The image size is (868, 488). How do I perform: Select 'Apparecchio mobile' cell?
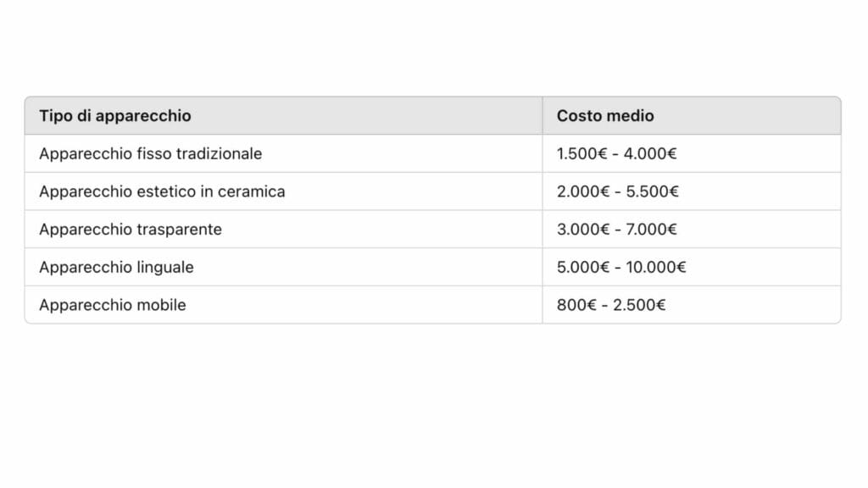[283, 305]
